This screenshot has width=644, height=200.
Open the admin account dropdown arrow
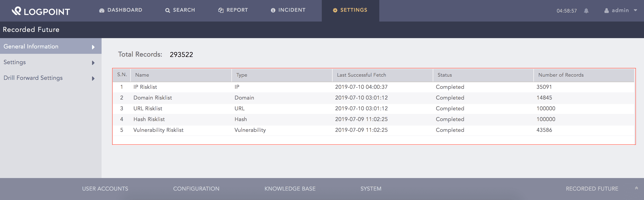click(635, 11)
